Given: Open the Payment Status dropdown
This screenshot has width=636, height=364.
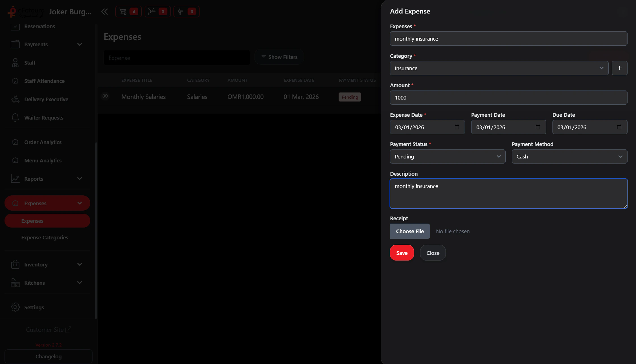Looking at the screenshot, I should [x=448, y=156].
